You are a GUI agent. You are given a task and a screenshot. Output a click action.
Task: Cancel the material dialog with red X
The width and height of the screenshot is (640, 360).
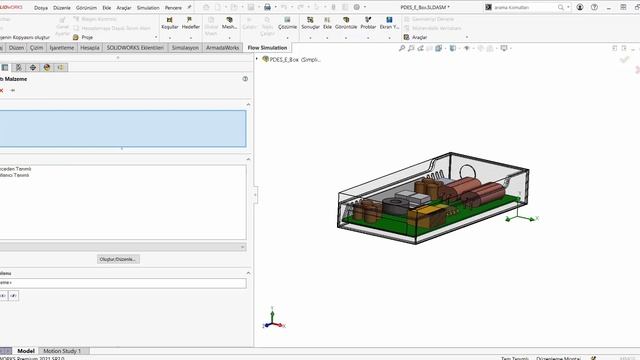tap(2, 90)
